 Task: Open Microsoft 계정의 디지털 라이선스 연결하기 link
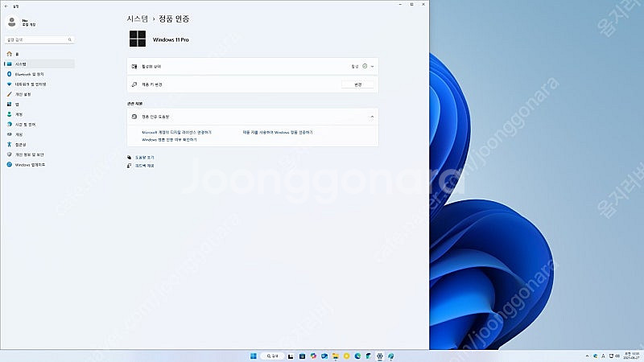point(176,132)
